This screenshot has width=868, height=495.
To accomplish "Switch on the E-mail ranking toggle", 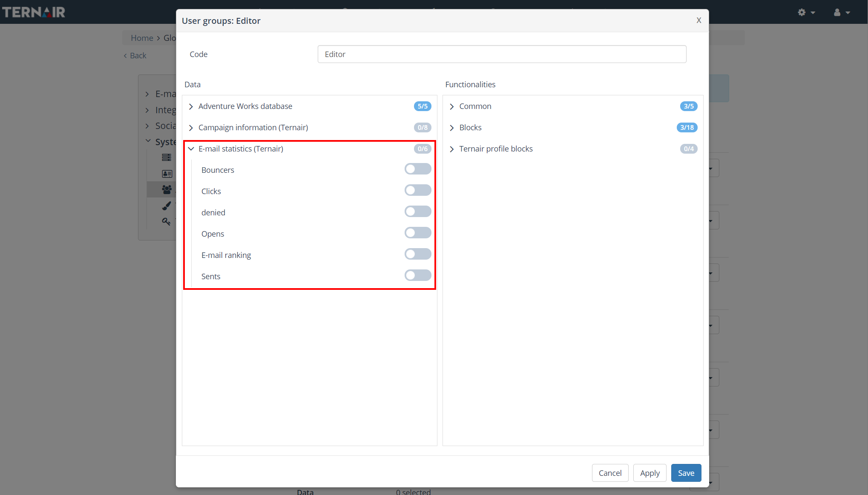I will pos(417,255).
